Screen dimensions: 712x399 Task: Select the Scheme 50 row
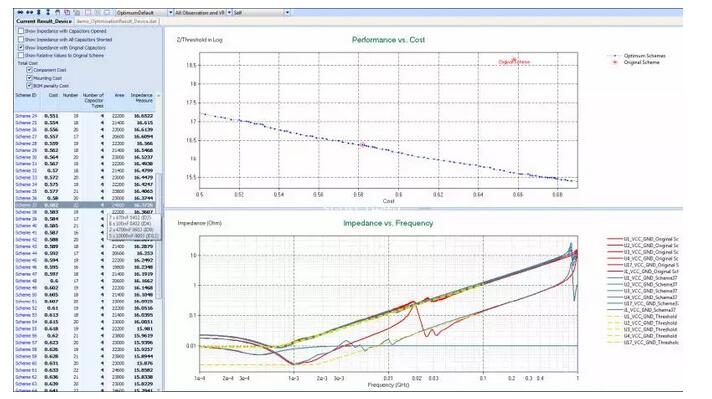point(85,294)
